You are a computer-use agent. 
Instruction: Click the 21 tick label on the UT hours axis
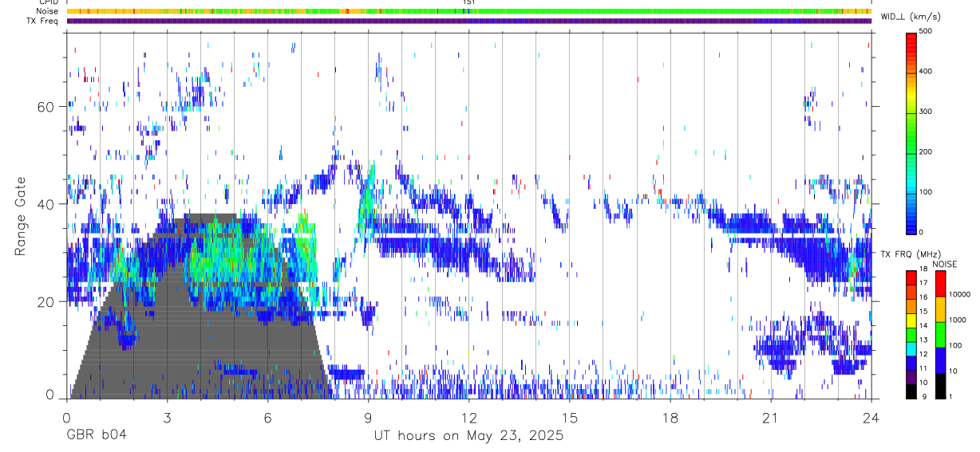tap(770, 417)
